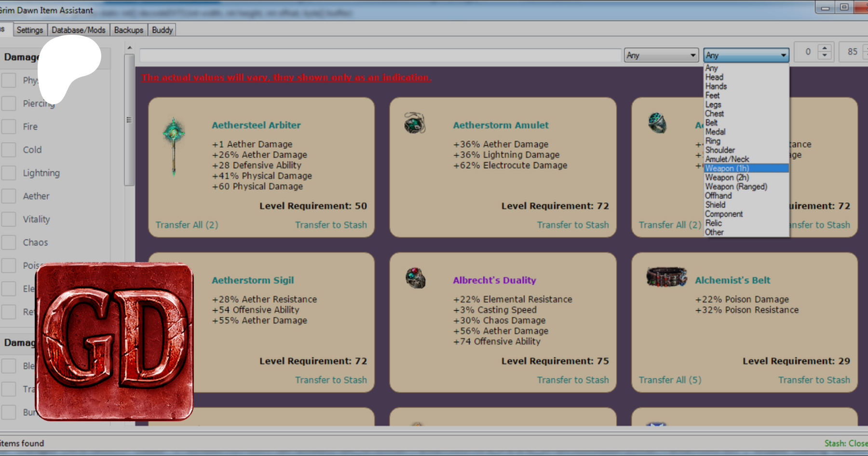
Task: Switch to the Database/Mods tab
Action: pos(78,30)
